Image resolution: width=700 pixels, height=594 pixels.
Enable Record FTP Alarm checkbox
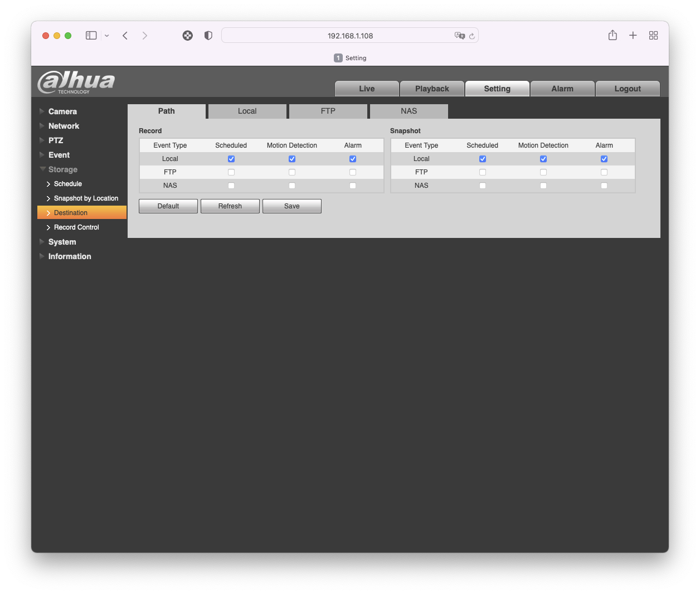353,172
